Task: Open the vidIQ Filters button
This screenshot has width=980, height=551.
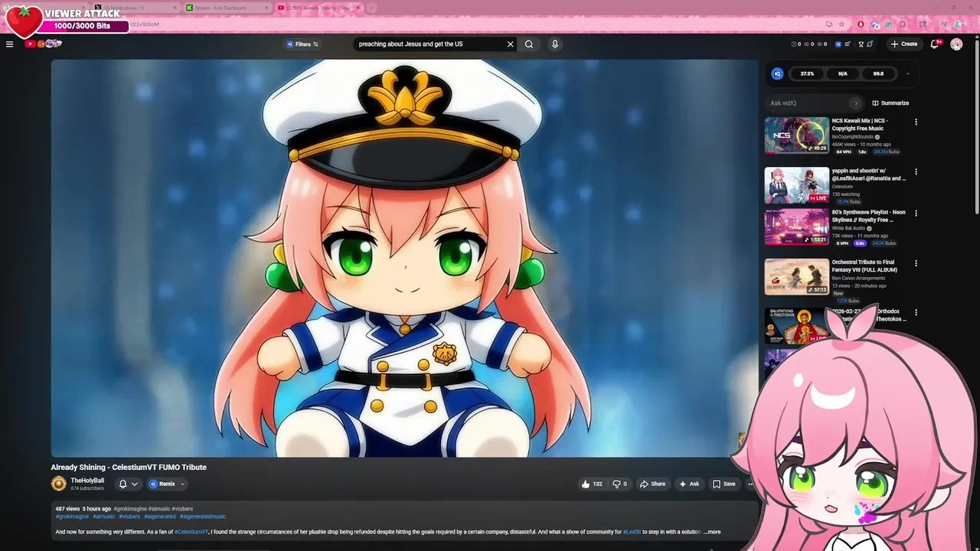Action: pos(302,44)
